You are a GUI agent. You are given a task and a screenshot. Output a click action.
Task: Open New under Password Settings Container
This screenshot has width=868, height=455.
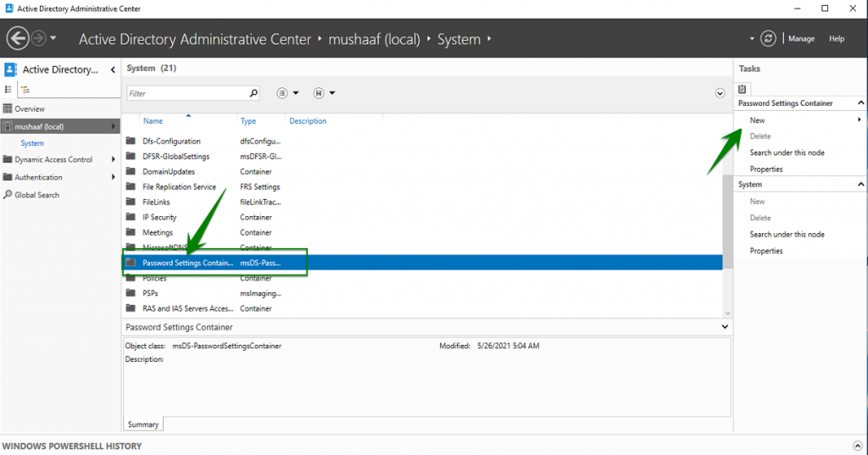click(757, 120)
